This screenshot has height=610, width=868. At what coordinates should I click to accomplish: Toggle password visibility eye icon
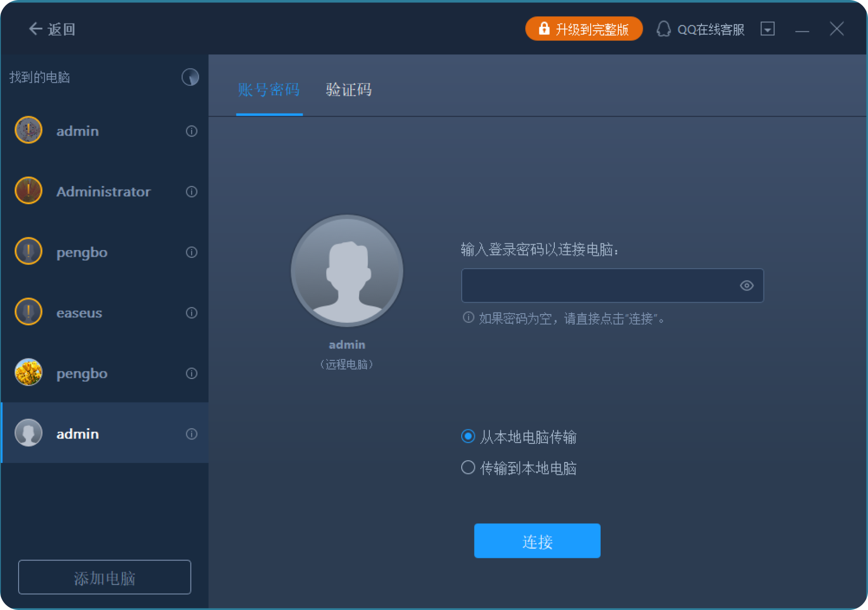pos(746,285)
